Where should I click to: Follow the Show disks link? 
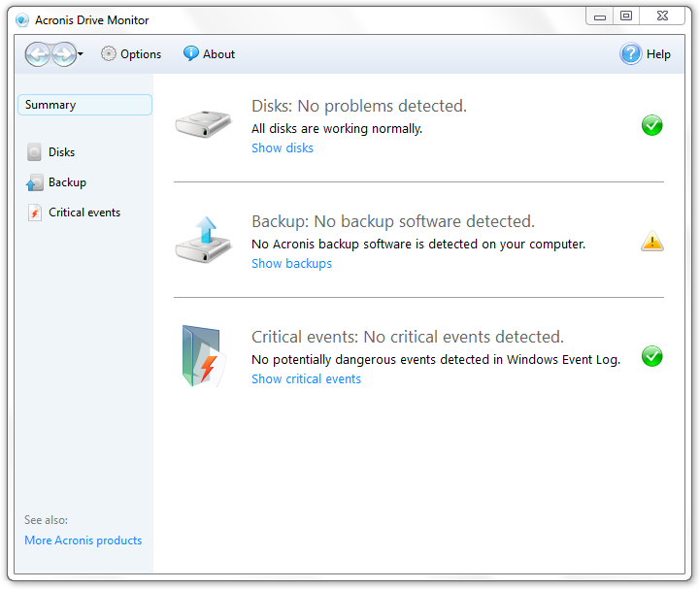click(283, 148)
